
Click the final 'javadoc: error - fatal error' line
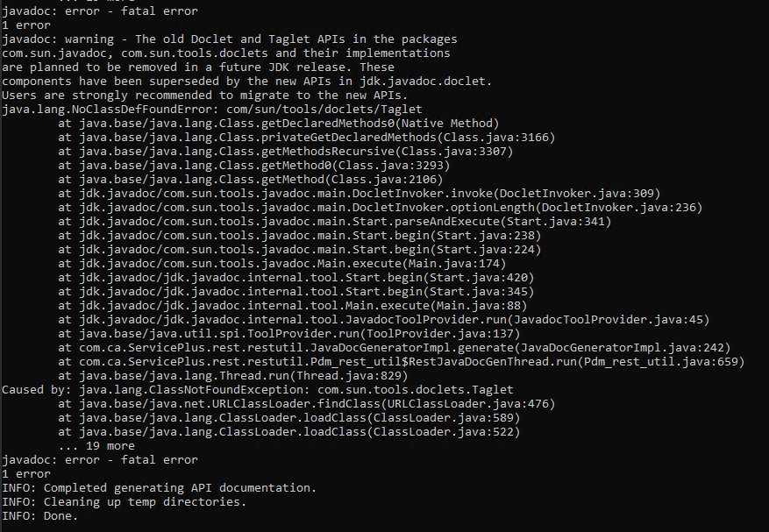click(x=100, y=460)
